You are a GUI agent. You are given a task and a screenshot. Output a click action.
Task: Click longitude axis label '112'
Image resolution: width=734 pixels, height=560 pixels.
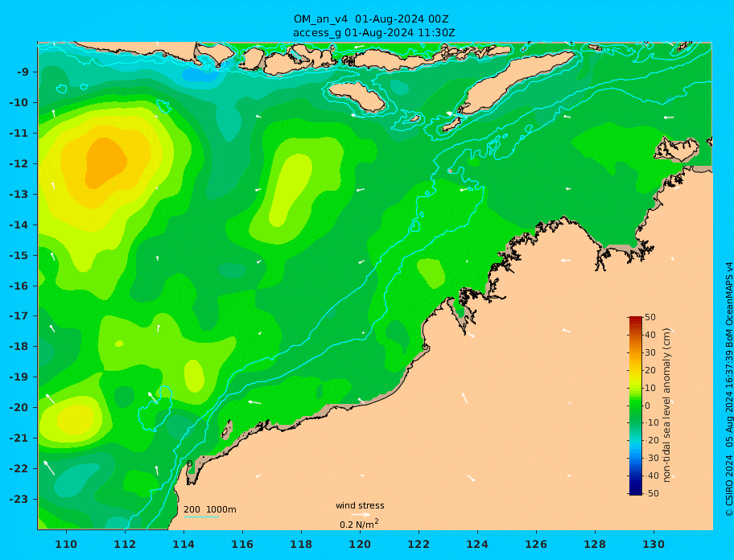click(125, 544)
